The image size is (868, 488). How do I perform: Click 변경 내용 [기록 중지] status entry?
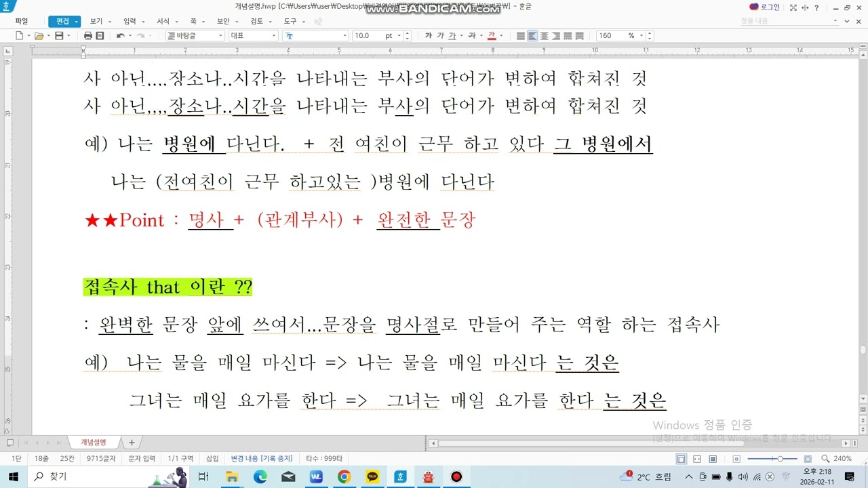(x=262, y=459)
